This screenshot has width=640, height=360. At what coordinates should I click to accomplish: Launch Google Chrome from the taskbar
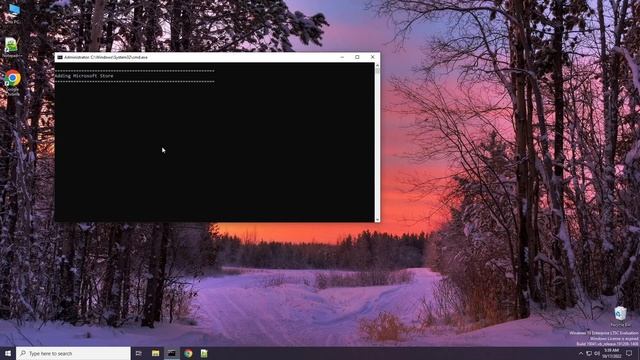click(188, 353)
